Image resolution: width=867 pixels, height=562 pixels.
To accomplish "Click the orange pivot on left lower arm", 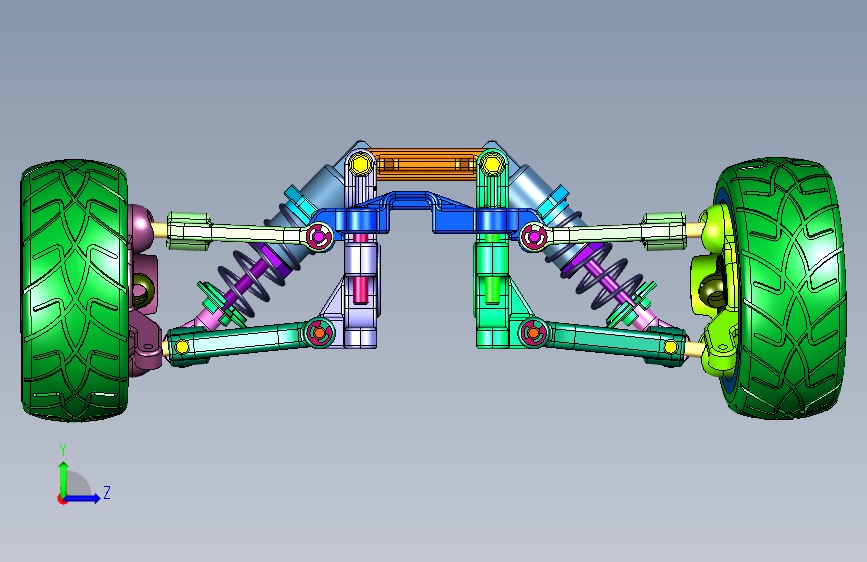I will tap(319, 333).
